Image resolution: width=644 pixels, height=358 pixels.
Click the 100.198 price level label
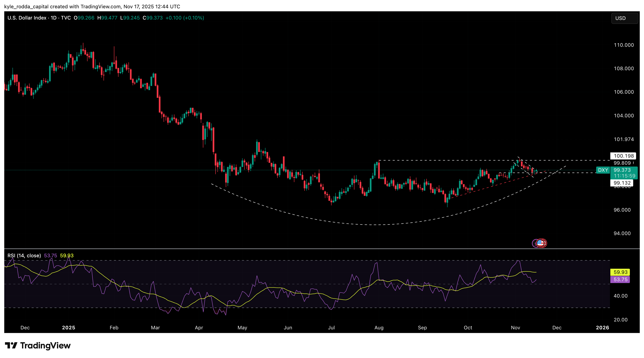[623, 156]
